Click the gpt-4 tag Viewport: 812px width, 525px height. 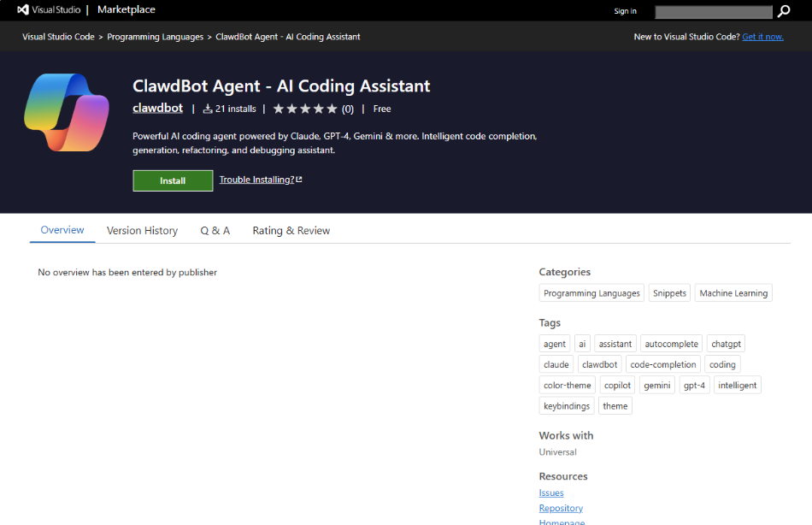[x=694, y=385]
